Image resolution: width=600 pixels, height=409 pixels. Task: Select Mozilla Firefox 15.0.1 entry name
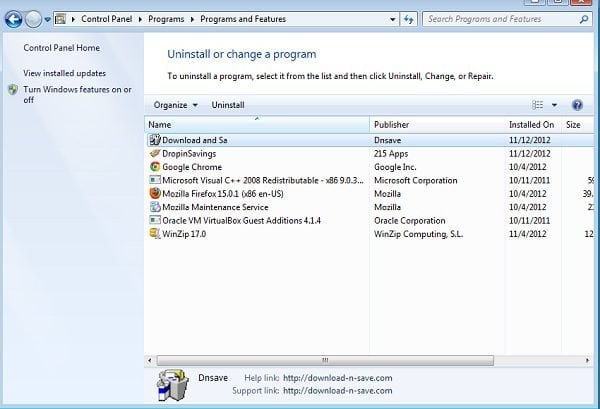223,194
